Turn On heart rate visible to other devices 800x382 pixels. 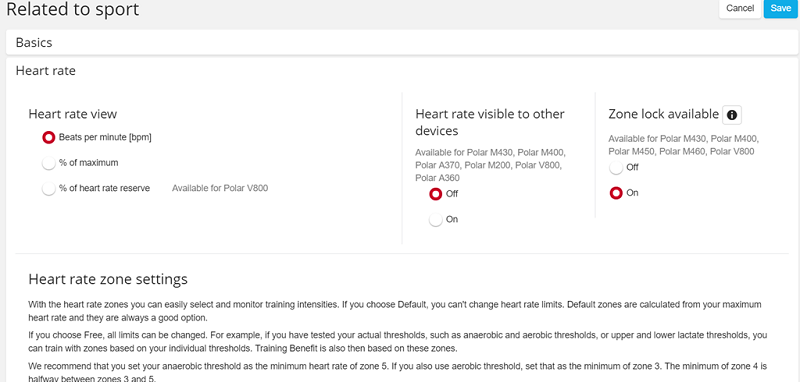coord(435,220)
